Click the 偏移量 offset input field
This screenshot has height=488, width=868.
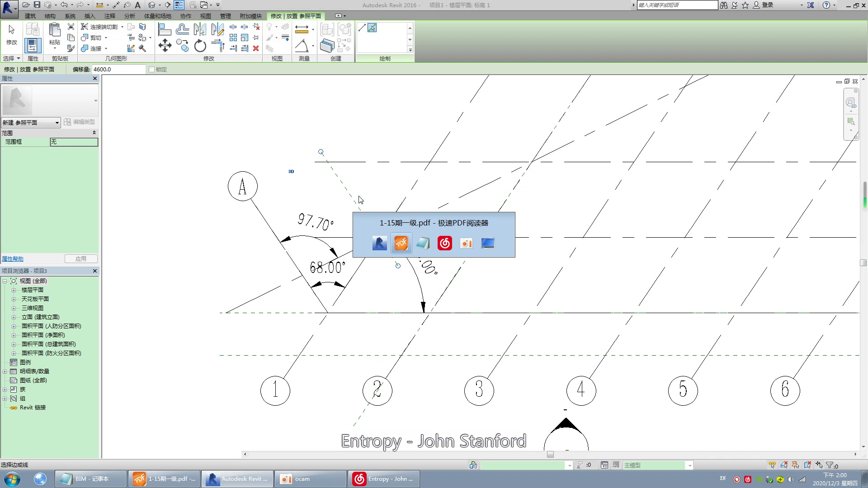tap(118, 70)
